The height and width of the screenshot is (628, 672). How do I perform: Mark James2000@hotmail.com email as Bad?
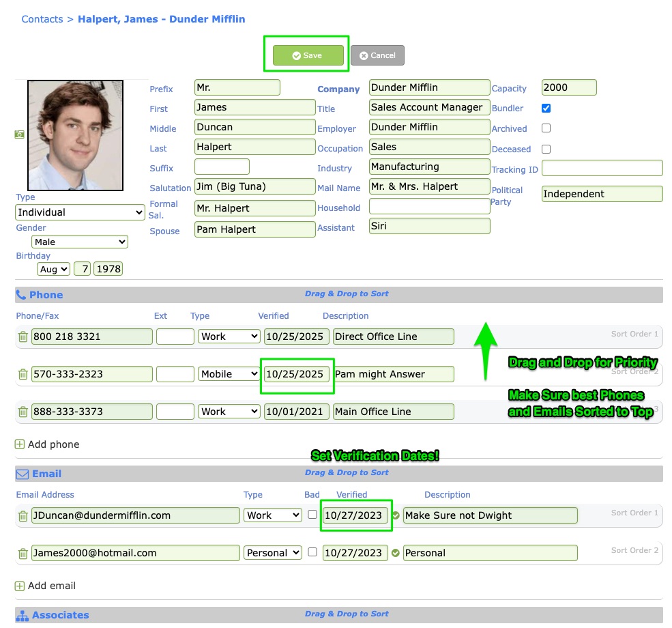pos(312,552)
